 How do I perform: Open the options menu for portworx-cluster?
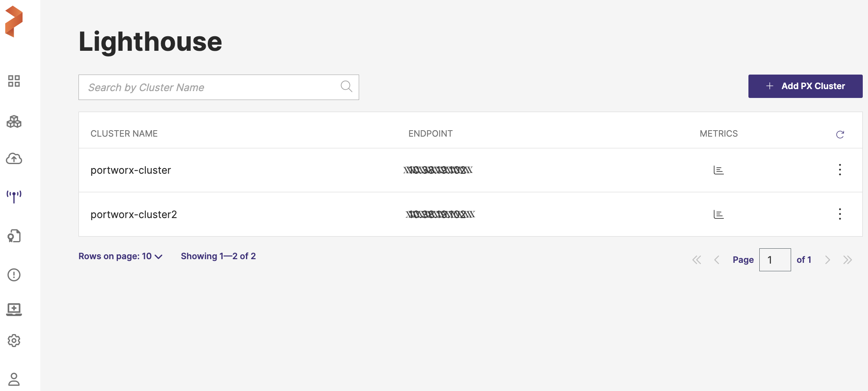pos(840,170)
